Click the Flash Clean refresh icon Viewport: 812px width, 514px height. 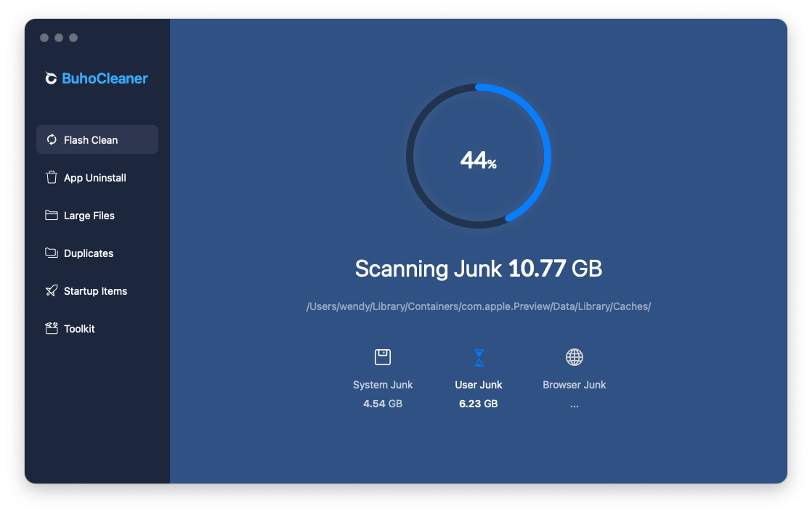coord(52,139)
